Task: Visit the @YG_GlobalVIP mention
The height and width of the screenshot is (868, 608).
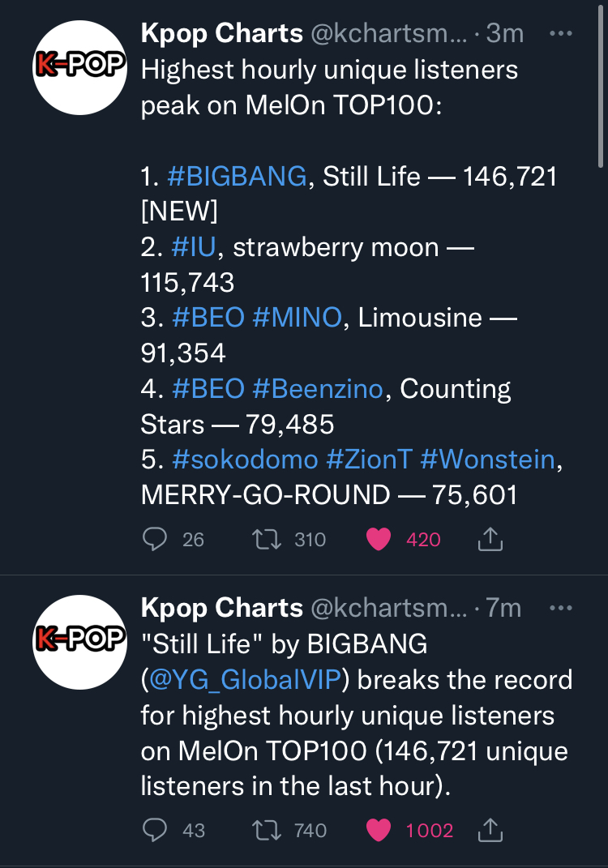Action: click(245, 680)
